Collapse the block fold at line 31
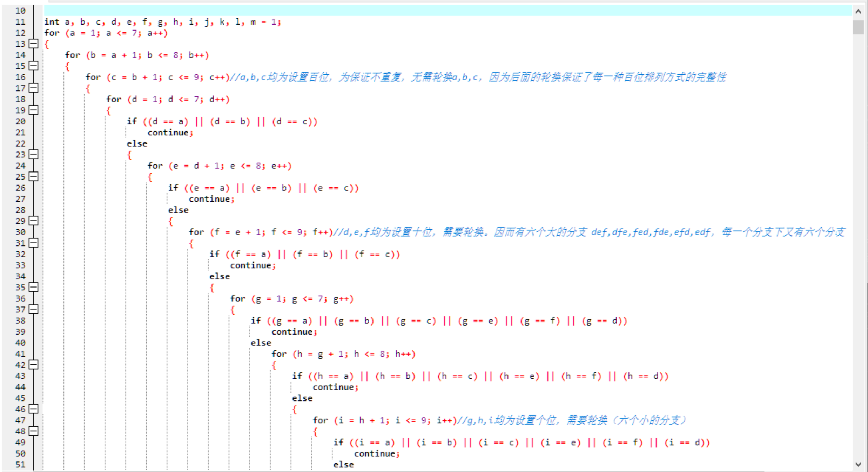Screen dimensions: 868x472 33,243
